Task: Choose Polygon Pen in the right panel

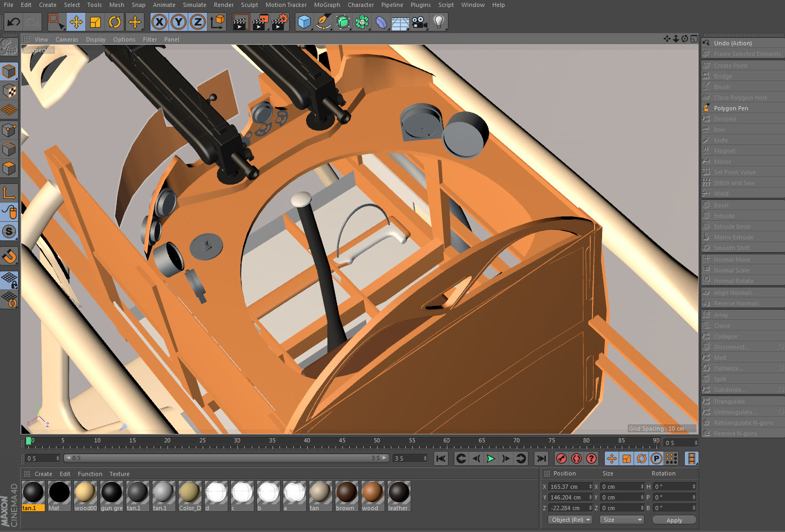Action: point(742,108)
